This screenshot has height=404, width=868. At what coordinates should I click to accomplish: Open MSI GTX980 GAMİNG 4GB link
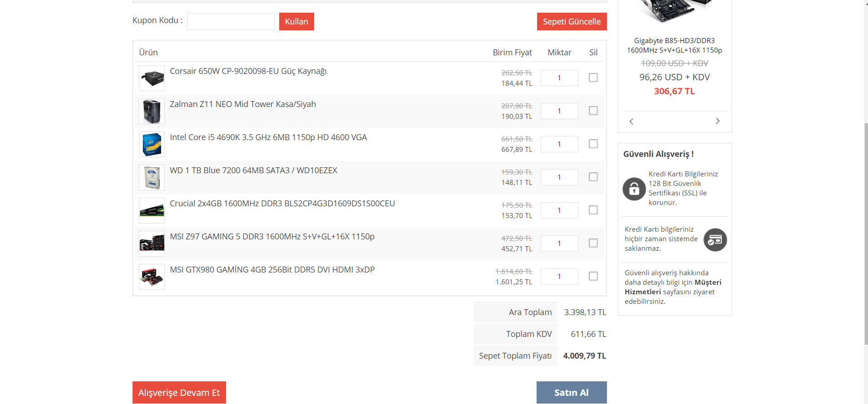click(272, 270)
